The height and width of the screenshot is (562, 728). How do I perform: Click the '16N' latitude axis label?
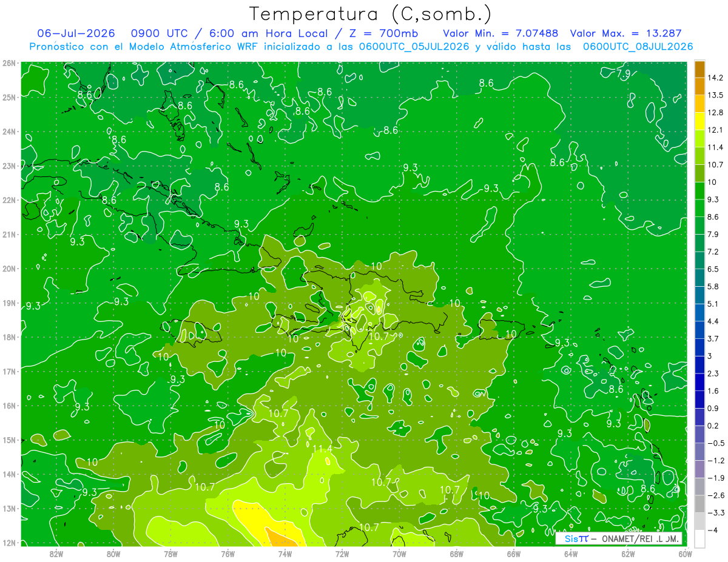click(x=9, y=406)
